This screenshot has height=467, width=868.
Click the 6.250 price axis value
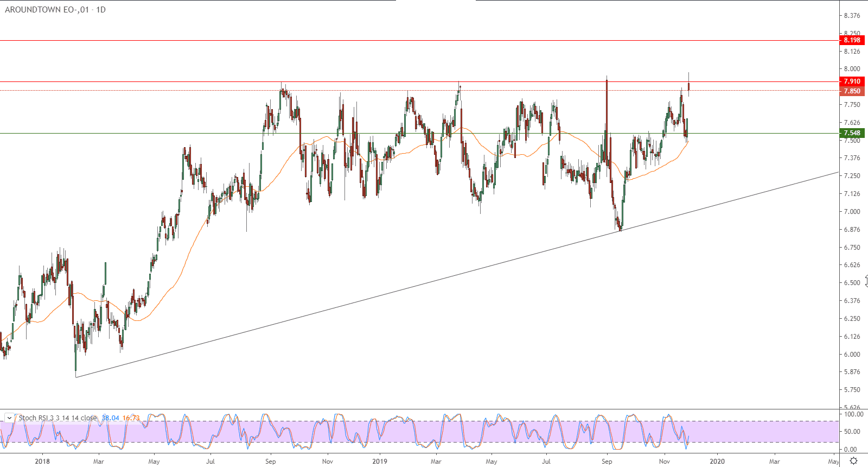pos(852,319)
